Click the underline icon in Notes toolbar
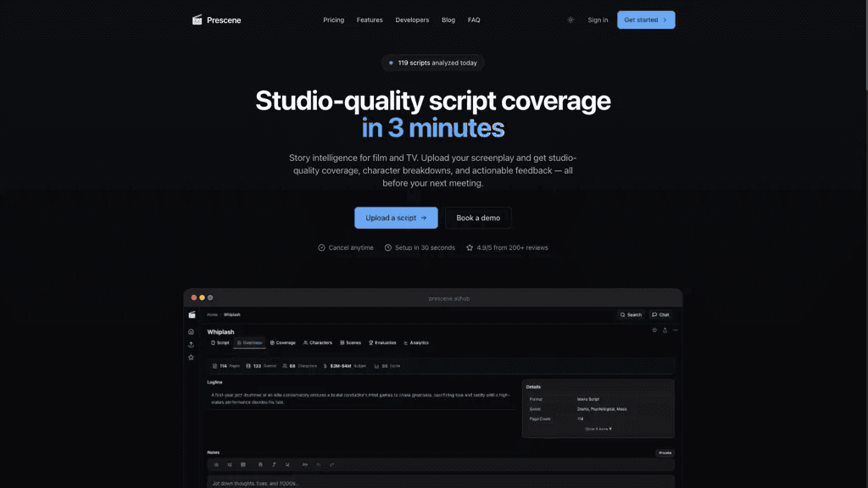The height and width of the screenshot is (488, 868). pos(287,465)
